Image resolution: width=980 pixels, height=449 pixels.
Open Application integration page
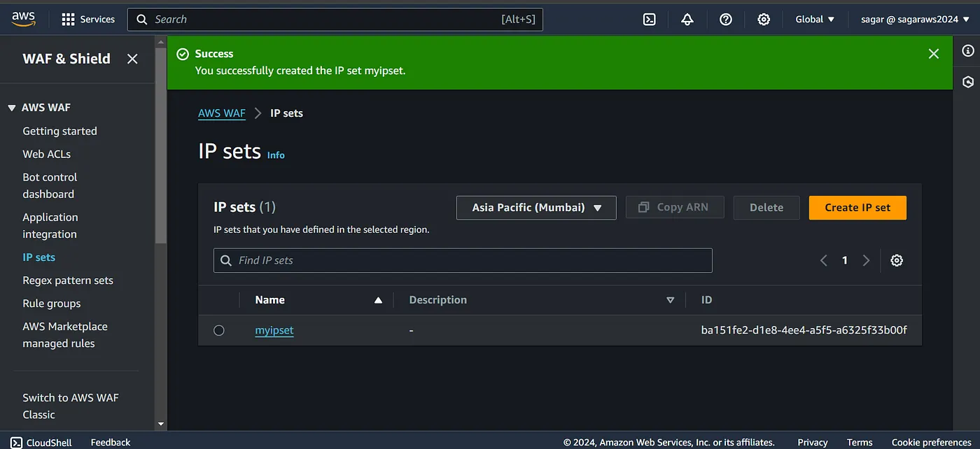coord(50,225)
